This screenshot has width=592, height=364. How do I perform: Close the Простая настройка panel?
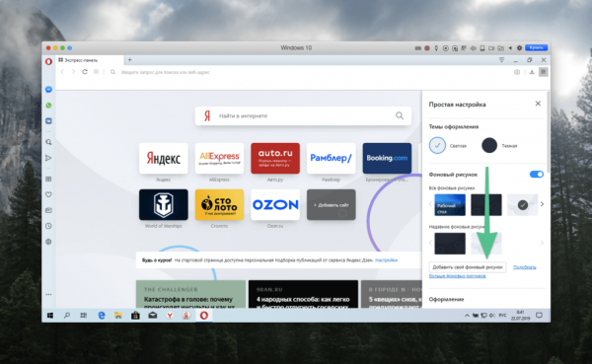tap(538, 104)
